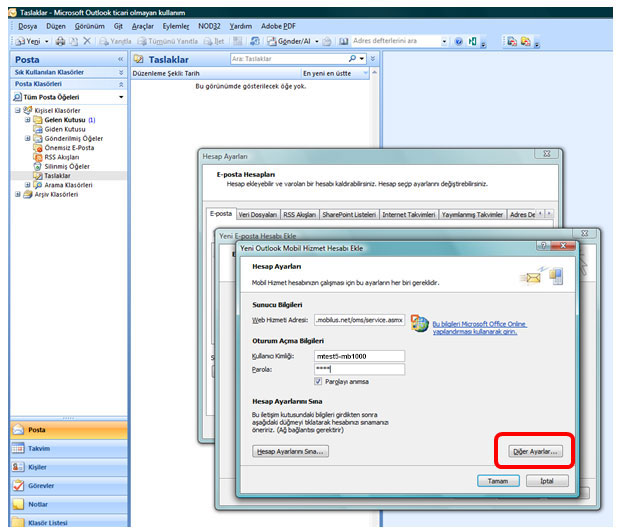Open the address book search dropdown arrow

[x=444, y=41]
